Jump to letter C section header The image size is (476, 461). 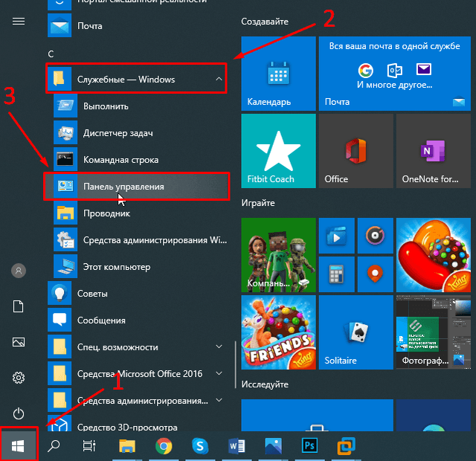pos(51,54)
